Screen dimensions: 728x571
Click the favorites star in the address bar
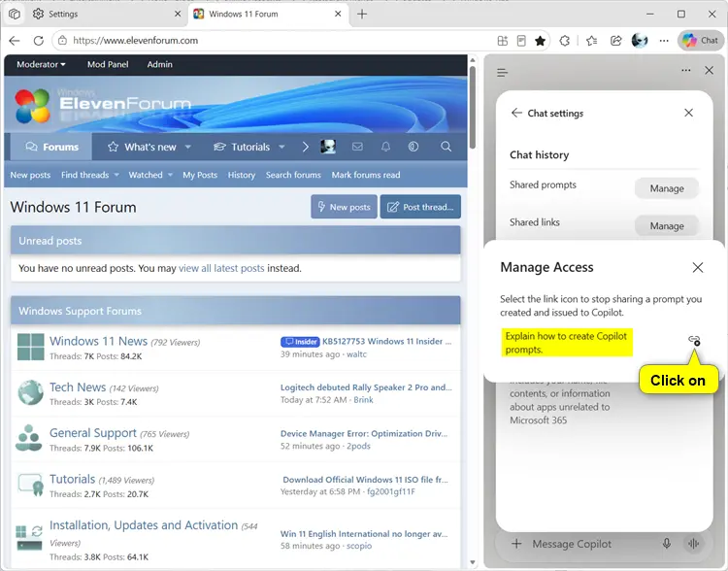(x=540, y=41)
